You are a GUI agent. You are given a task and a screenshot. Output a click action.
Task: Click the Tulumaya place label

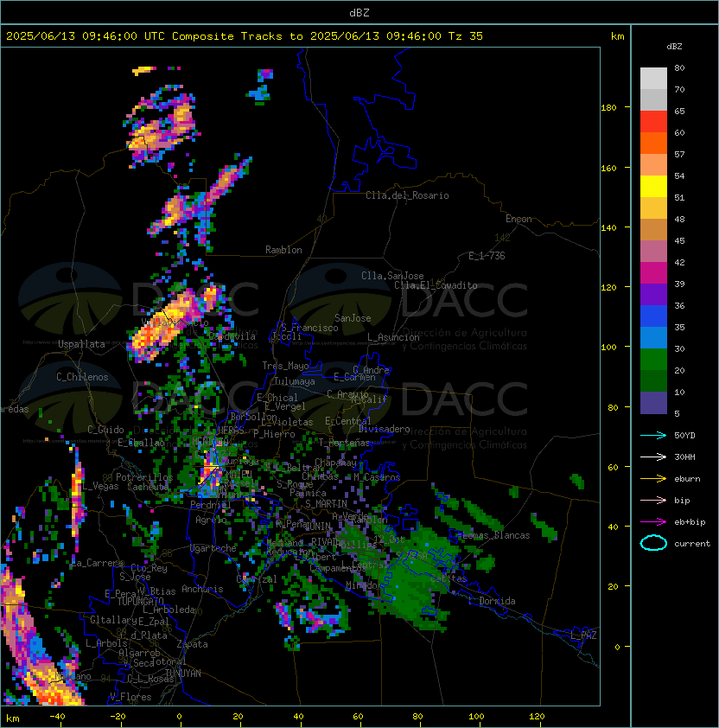(295, 381)
